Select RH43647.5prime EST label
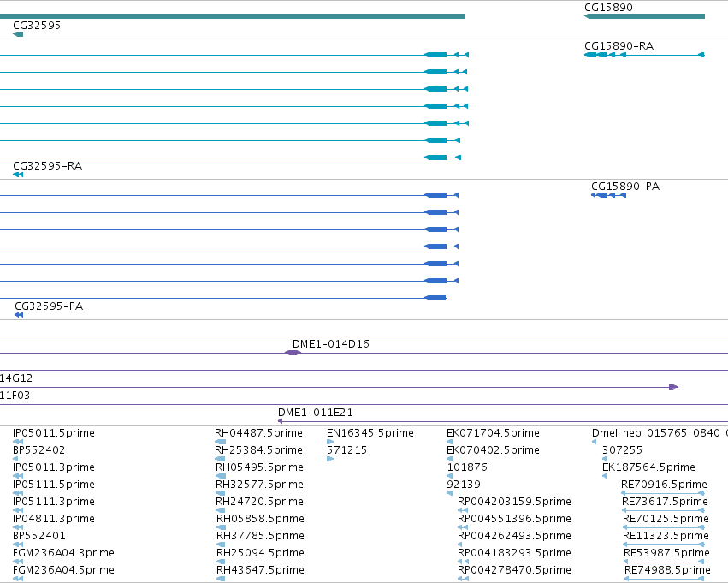Screen dimensions: 728x583 (260, 570)
